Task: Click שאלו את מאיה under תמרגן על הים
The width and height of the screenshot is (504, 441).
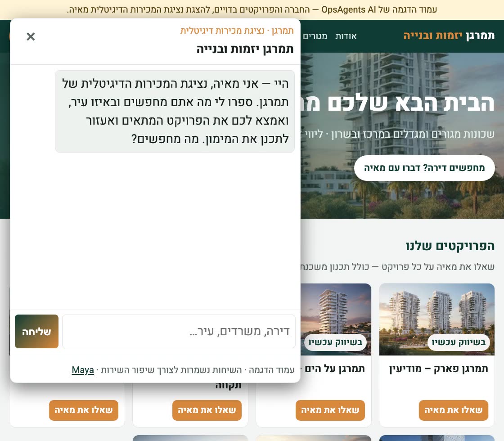Action: point(330,410)
